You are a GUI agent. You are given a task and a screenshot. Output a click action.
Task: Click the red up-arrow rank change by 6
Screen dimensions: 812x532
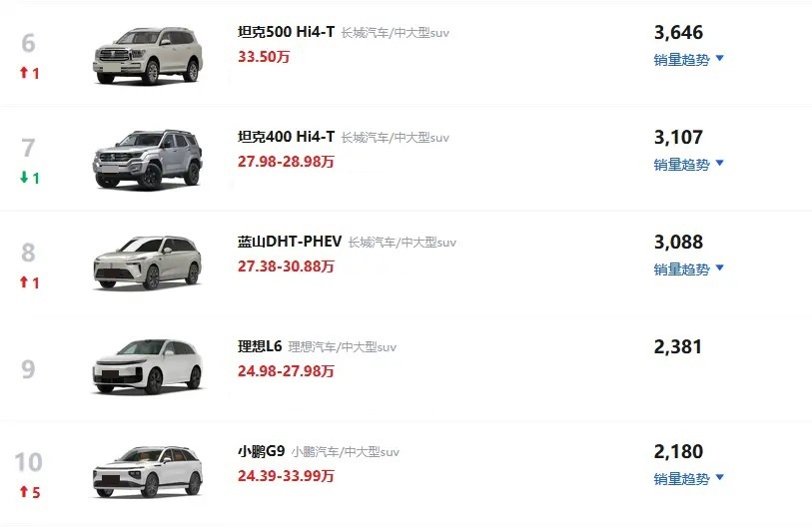pyautogui.click(x=30, y=73)
